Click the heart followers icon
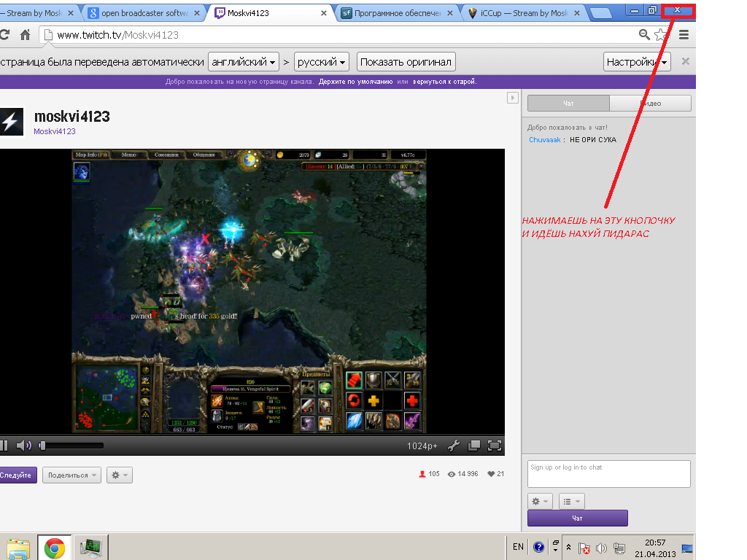Viewport: 747px width, 560px height. tap(491, 474)
